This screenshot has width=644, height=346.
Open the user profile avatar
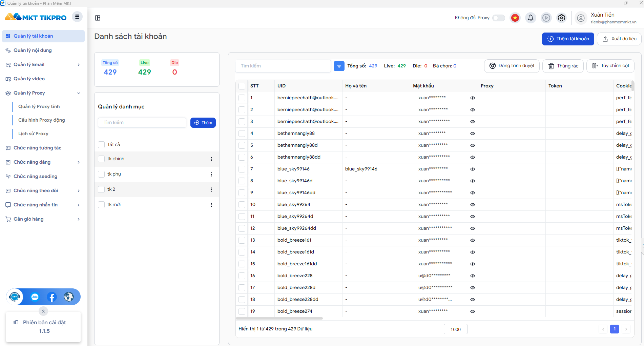pos(581,18)
